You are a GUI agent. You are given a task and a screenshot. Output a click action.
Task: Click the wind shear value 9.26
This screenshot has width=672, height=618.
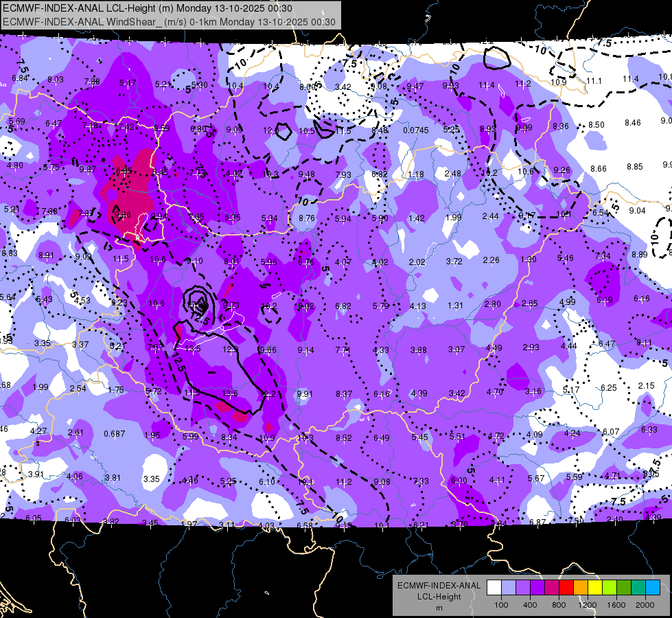tap(561, 170)
